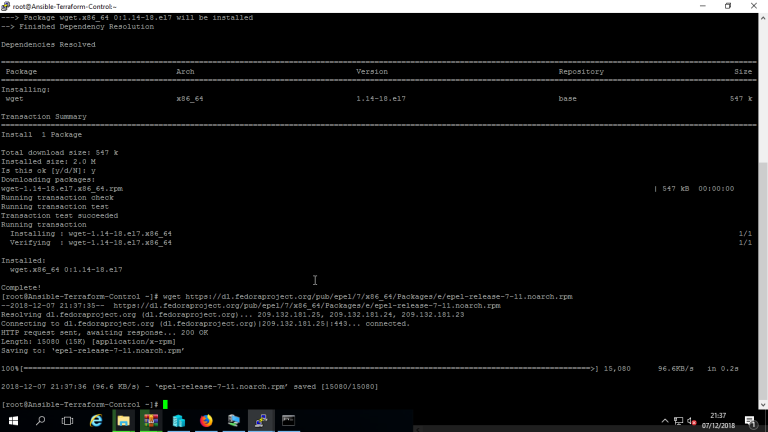Click the taskbar search magnifier icon
Viewport: 768px width, 432px height.
coord(41,421)
